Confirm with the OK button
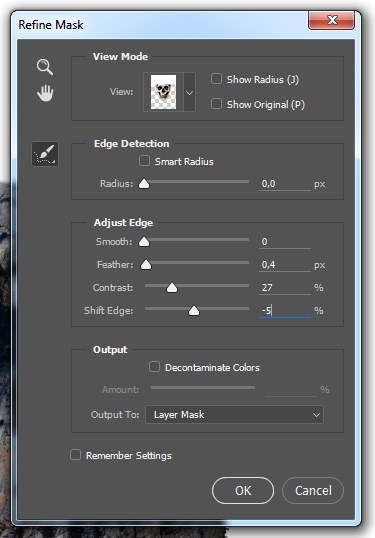 click(x=243, y=490)
